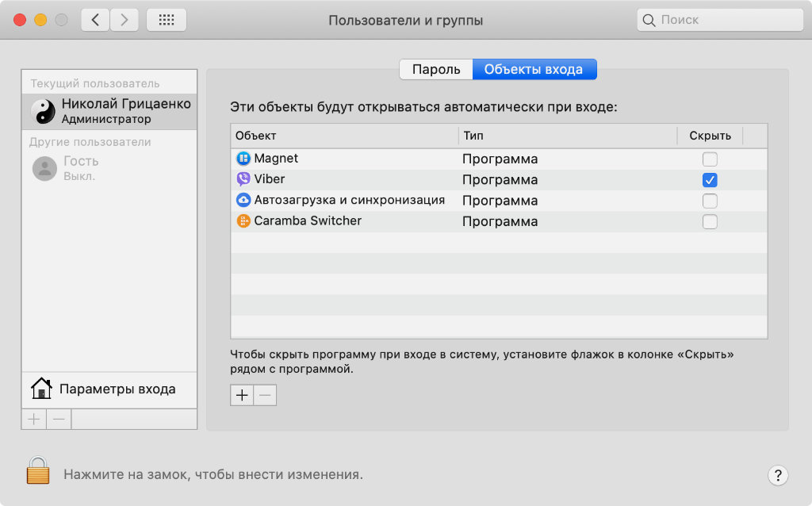Viewport: 812px width, 506px height.
Task: Show all preferences with grid icon
Action: pos(167,21)
